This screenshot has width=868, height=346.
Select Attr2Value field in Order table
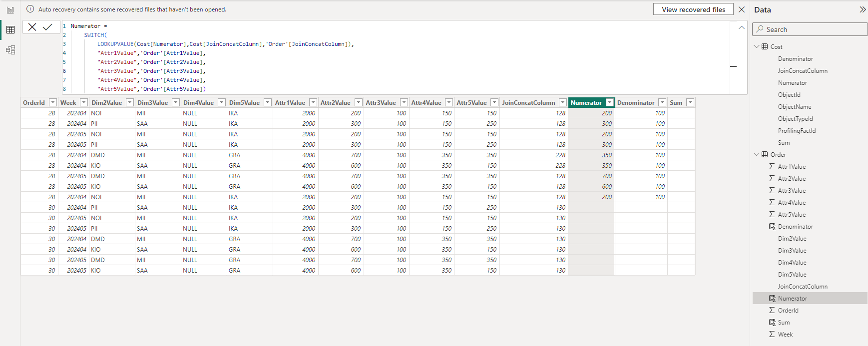[792, 179]
